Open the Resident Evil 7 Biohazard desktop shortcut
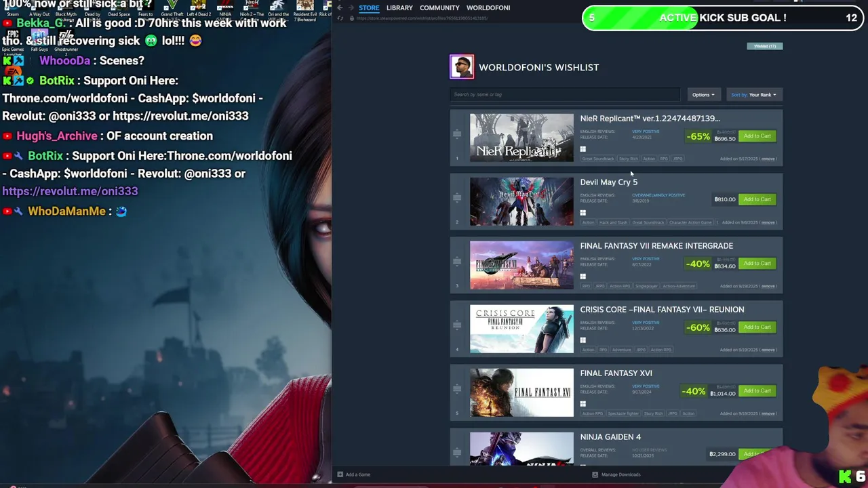 pos(304,11)
